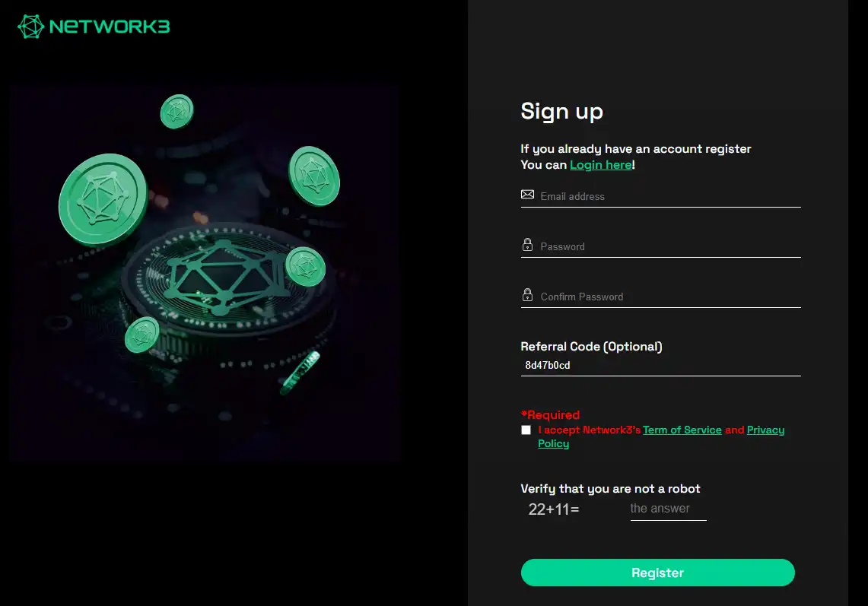Toggle the robot verification agreement checkbox
This screenshot has height=606, width=868.
(x=526, y=430)
